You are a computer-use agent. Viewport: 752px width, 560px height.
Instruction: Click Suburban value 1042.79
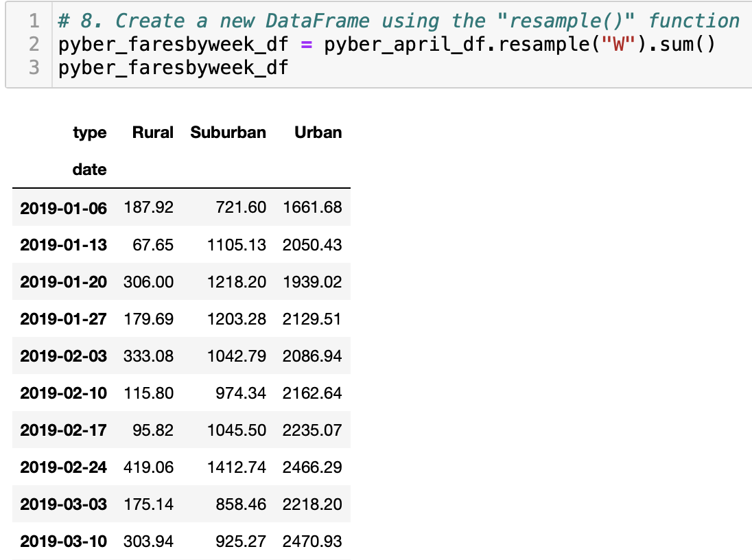237,355
